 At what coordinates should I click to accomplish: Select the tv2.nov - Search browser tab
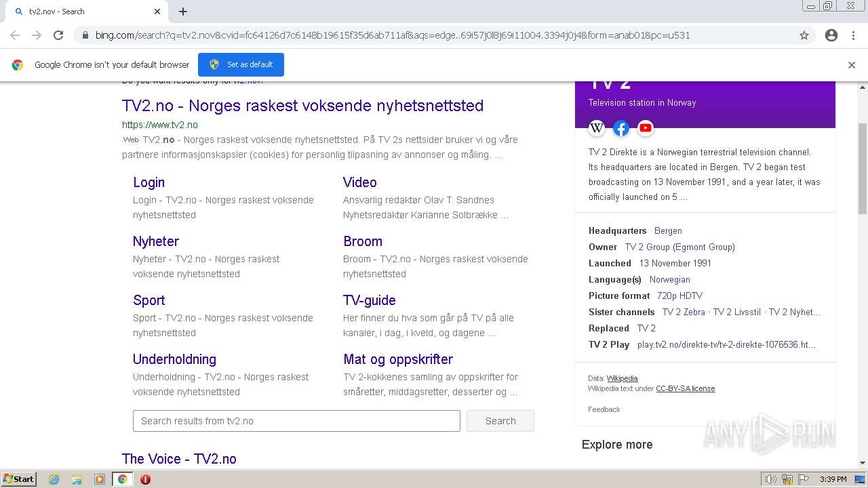tap(86, 12)
